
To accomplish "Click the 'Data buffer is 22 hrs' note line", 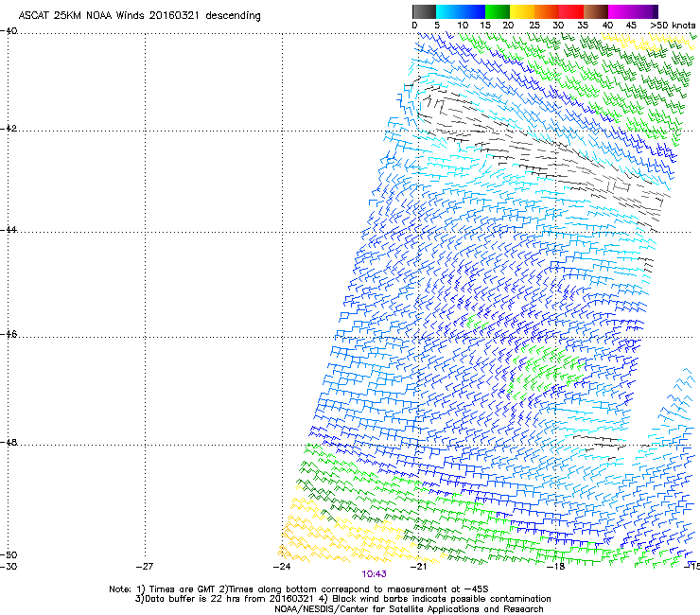I will [x=342, y=599].
